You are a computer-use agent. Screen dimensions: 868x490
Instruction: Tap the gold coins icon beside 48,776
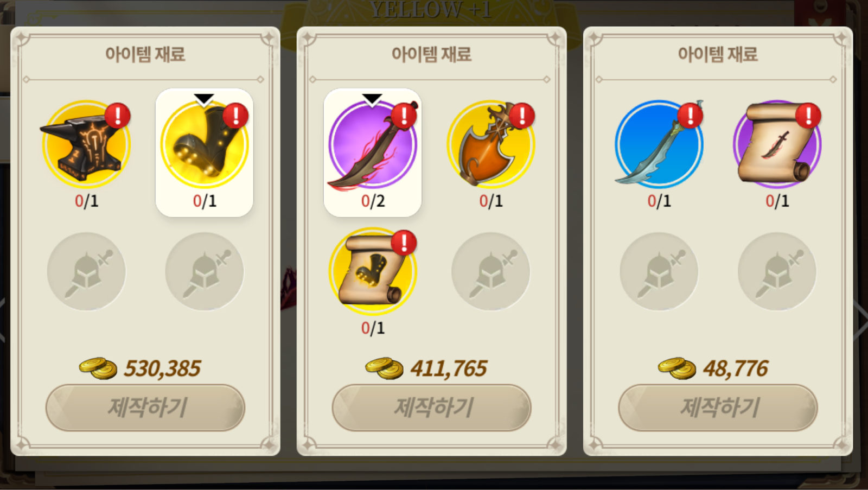pos(676,368)
